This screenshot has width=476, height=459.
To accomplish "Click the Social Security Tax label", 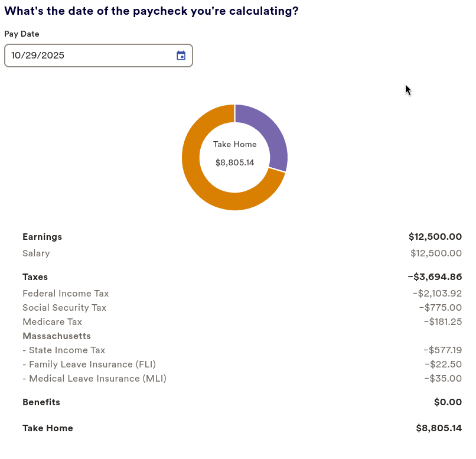I will 64,308.
